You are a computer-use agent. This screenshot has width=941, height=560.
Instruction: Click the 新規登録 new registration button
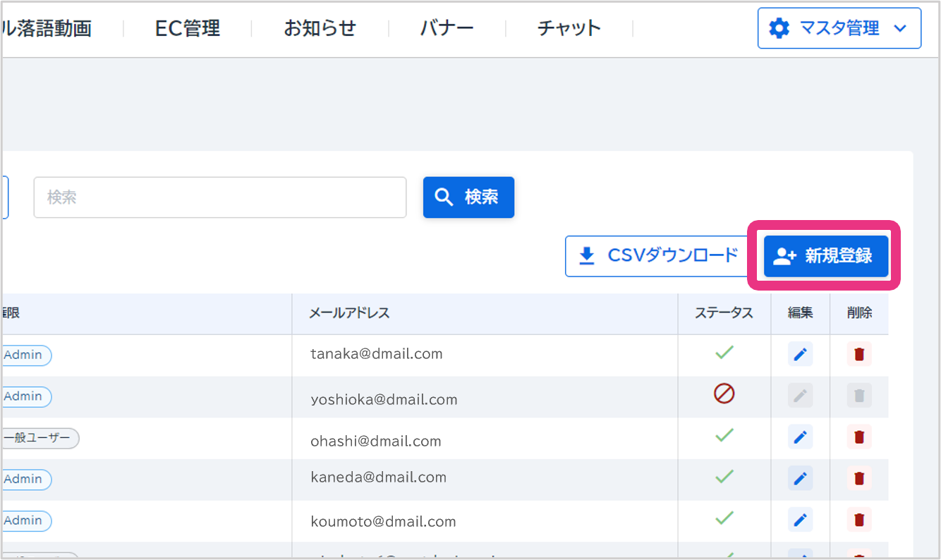[825, 256]
